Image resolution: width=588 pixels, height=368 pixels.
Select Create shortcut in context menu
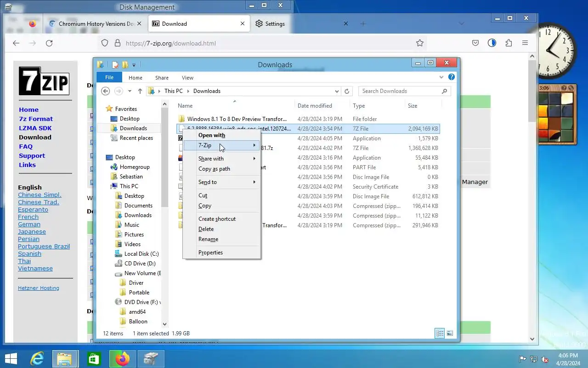pos(217,219)
